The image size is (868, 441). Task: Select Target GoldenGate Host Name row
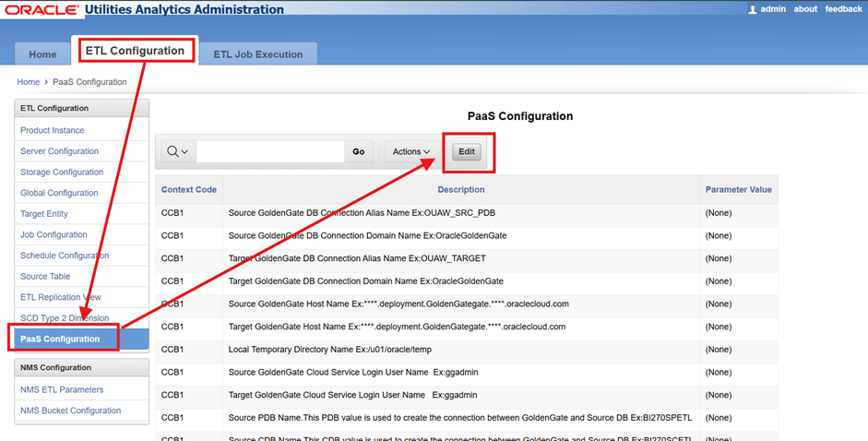[466, 327]
